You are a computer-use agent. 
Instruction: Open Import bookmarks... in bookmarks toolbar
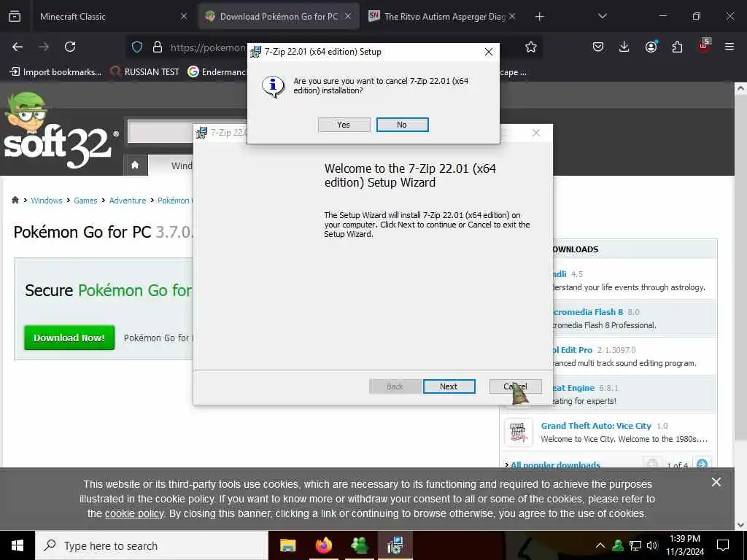(55, 72)
